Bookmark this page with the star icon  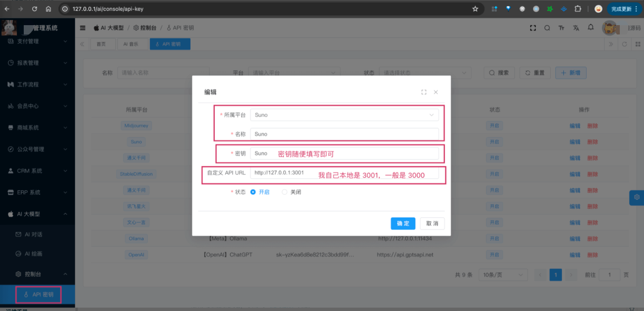(x=475, y=9)
